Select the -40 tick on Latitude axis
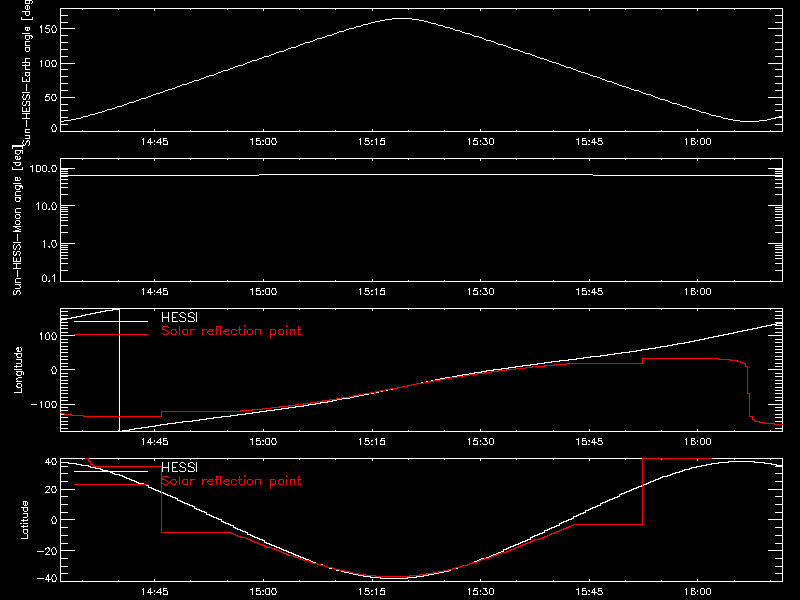 tap(47, 579)
